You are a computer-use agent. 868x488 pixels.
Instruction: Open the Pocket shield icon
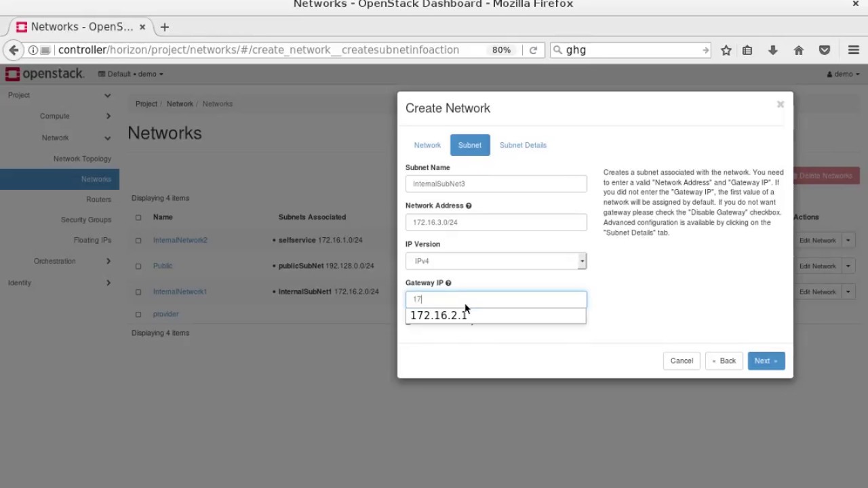click(825, 50)
